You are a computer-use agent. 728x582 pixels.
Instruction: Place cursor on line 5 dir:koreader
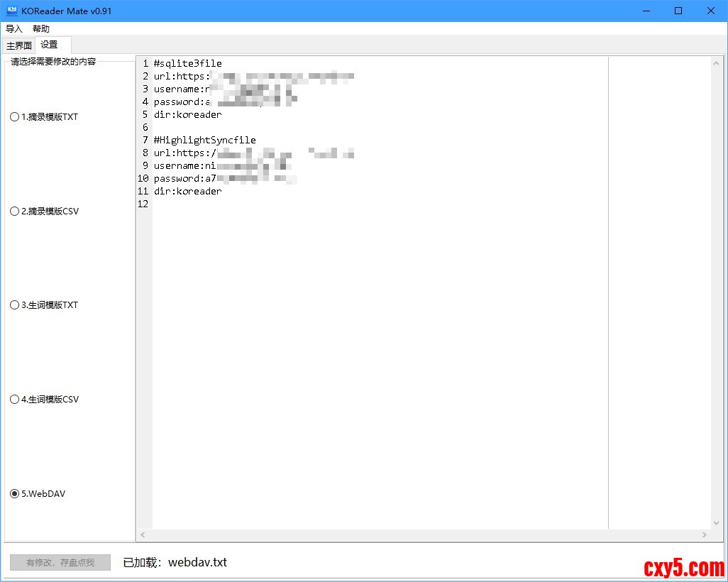click(x=188, y=115)
